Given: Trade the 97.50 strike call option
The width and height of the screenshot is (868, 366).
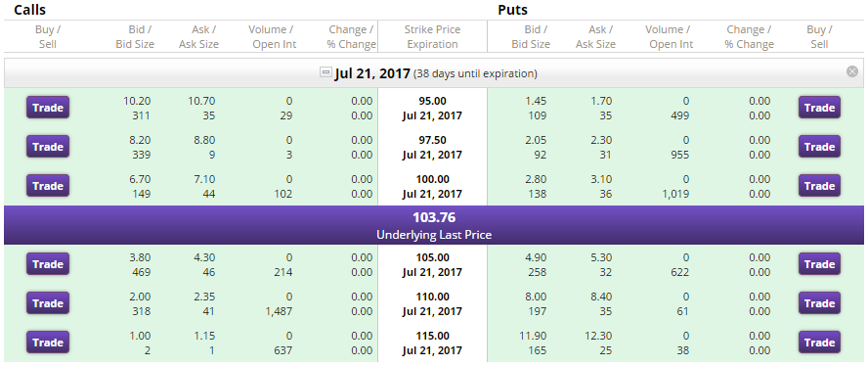Looking at the screenshot, I should [x=48, y=147].
